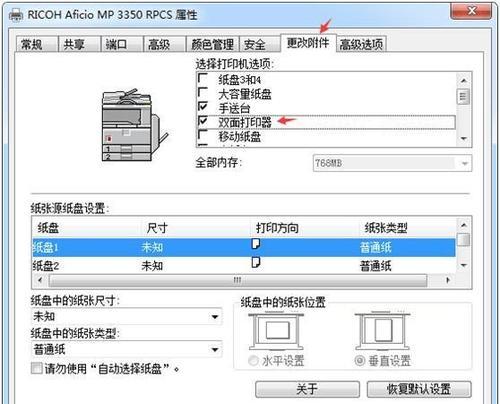Screen dimensions: 500x404
Task: Select the 高级选项 tab
Action: (361, 44)
